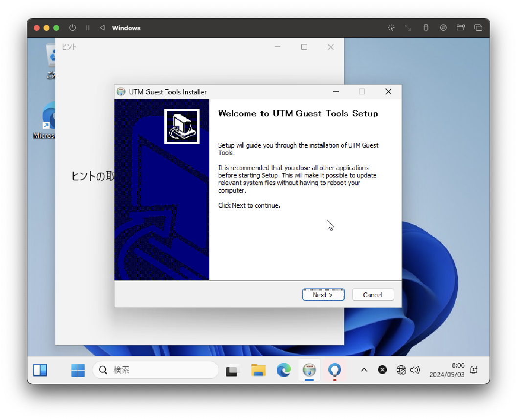
Task: Click the setup wizard computer logo
Action: point(182,127)
